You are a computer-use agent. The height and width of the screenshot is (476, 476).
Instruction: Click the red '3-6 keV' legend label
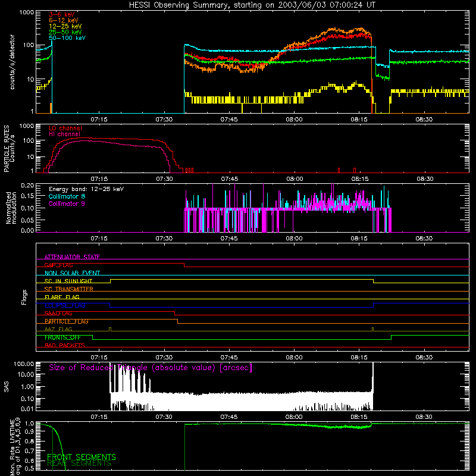61,14
